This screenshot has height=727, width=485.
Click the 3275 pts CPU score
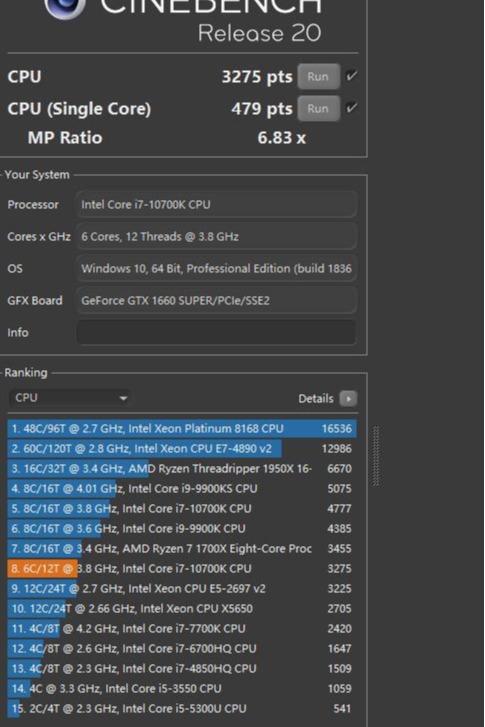click(257, 77)
